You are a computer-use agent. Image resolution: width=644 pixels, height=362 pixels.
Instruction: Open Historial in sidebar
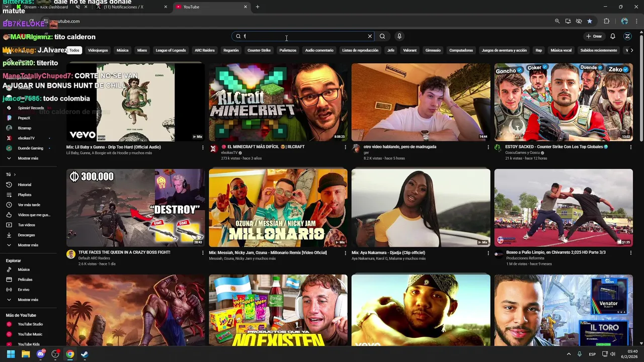coord(25,185)
